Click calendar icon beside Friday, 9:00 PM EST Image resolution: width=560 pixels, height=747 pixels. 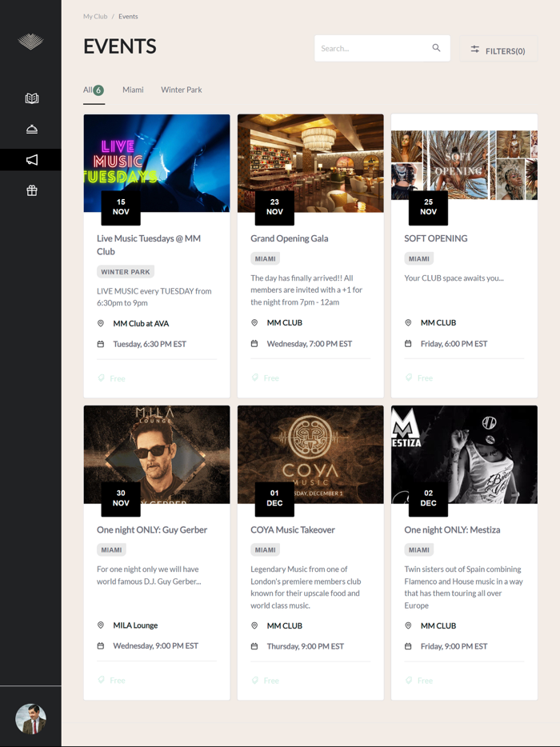[x=408, y=646]
